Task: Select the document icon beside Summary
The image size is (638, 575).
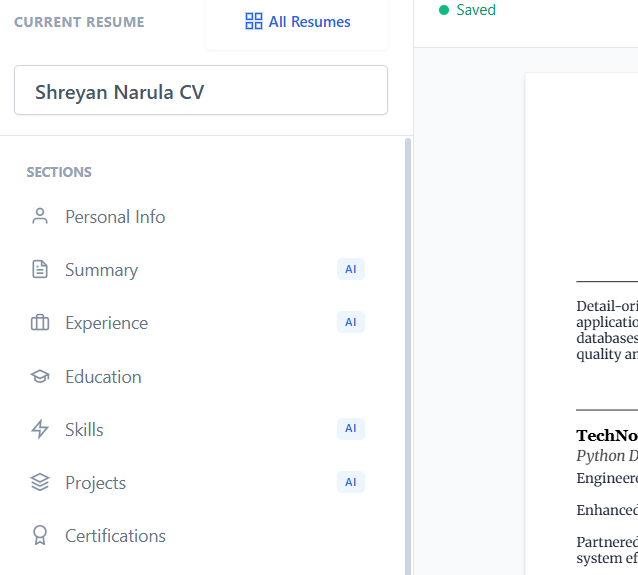Action: coord(40,269)
